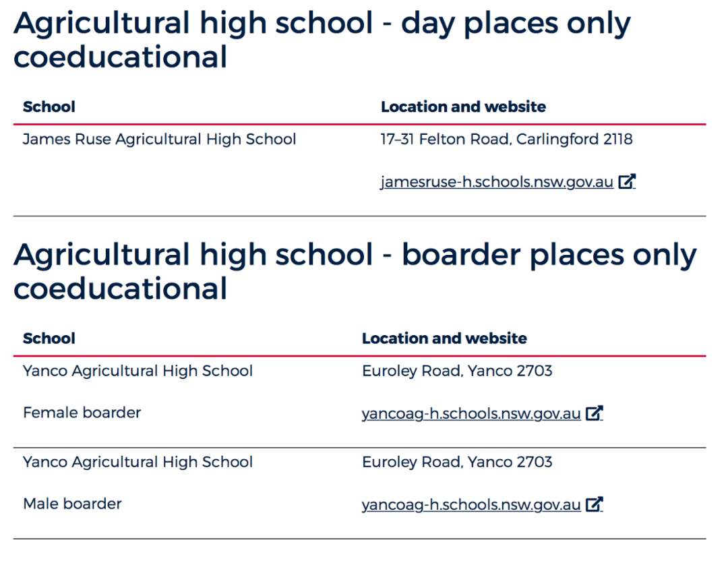Viewport: 728px width, 561px height.
Task: Click external link icon in Female boarder row
Action: (595, 413)
